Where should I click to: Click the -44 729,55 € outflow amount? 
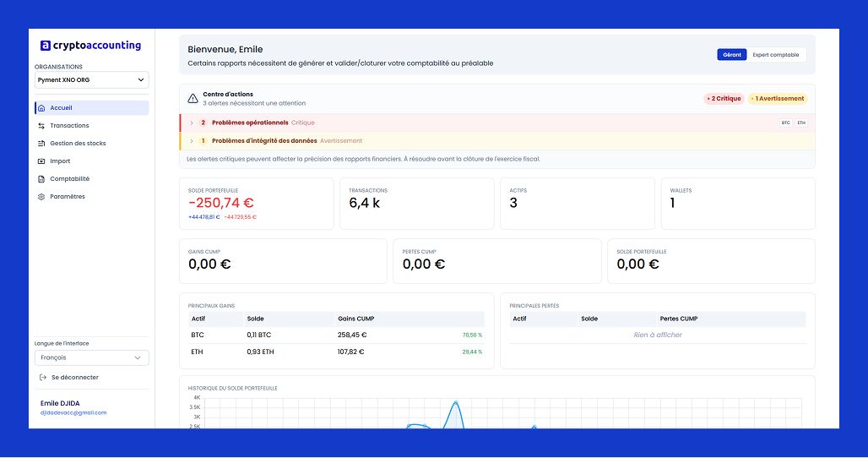(241, 217)
